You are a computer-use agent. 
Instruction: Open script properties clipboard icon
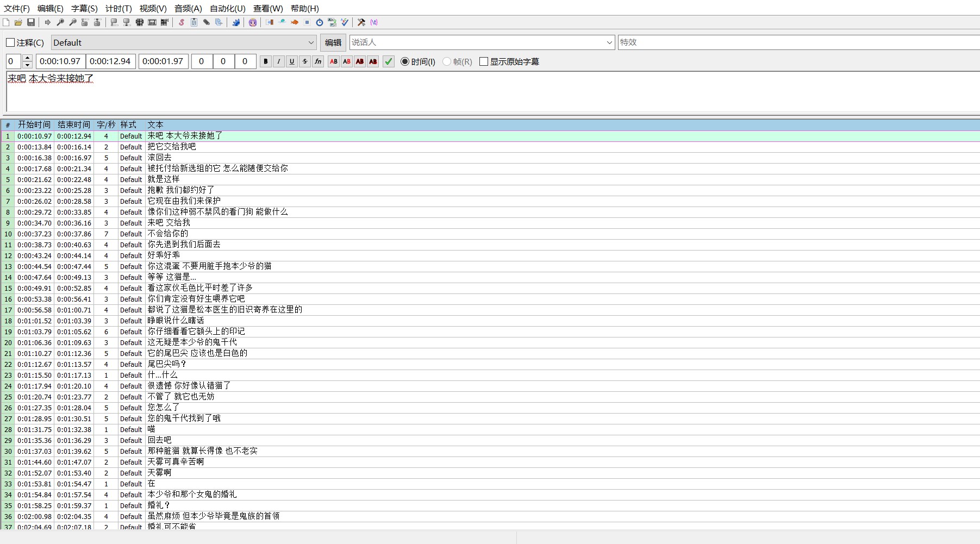(194, 22)
